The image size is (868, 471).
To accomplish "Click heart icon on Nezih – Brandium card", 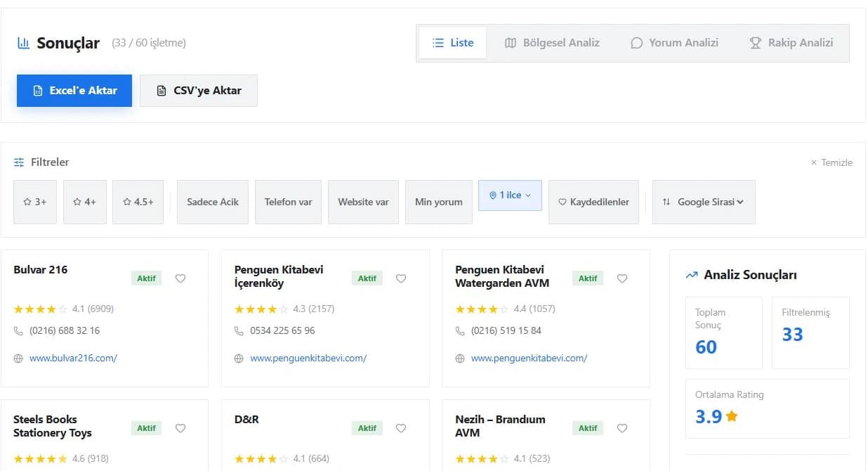I will tap(622, 428).
